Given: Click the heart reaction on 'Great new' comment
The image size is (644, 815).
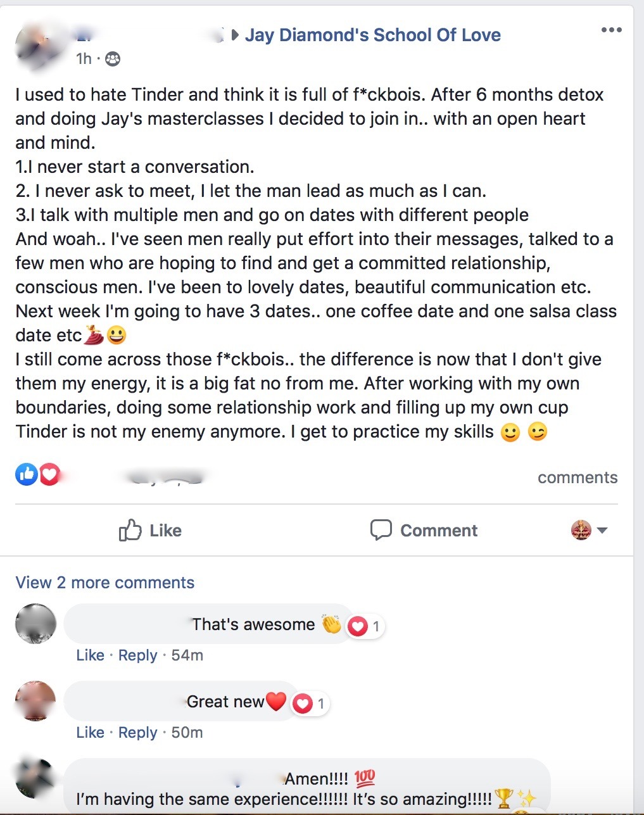Looking at the screenshot, I should (x=303, y=704).
